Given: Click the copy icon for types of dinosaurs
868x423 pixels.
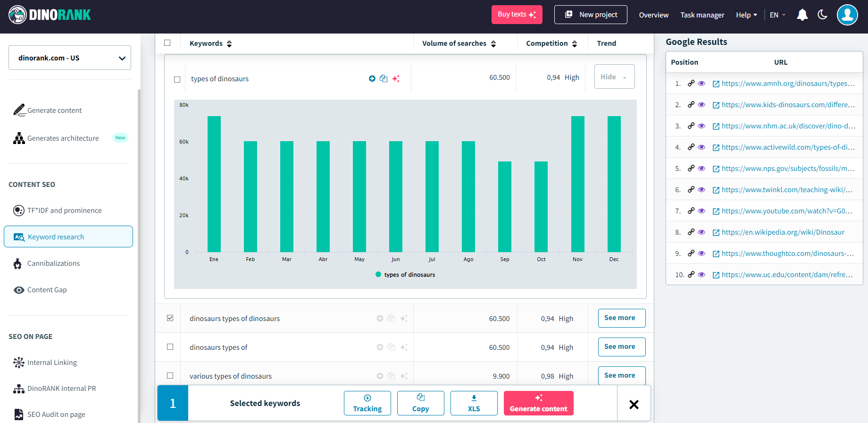Looking at the screenshot, I should 384,79.
